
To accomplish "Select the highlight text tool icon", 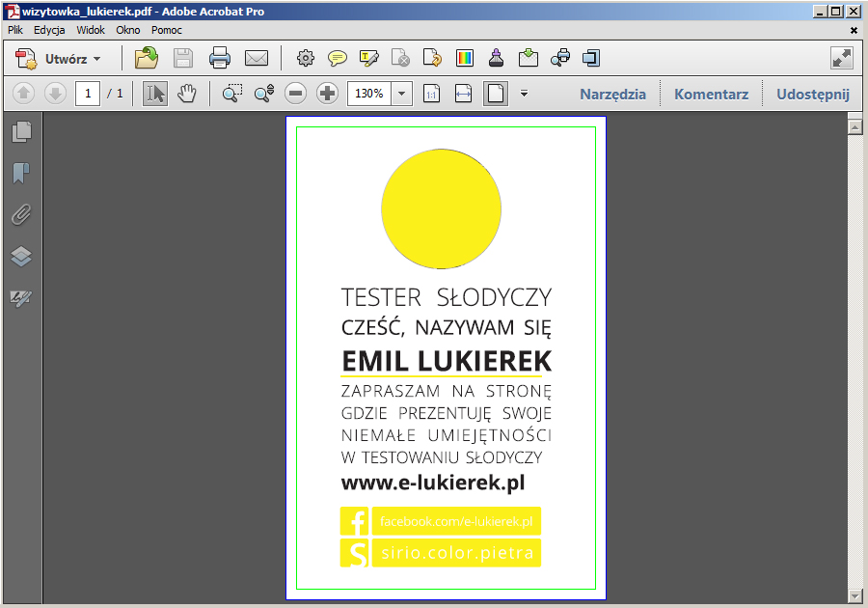I will click(369, 58).
